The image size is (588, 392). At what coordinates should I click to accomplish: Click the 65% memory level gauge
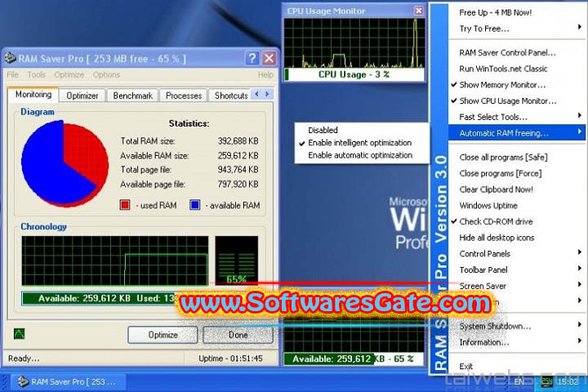click(x=237, y=261)
